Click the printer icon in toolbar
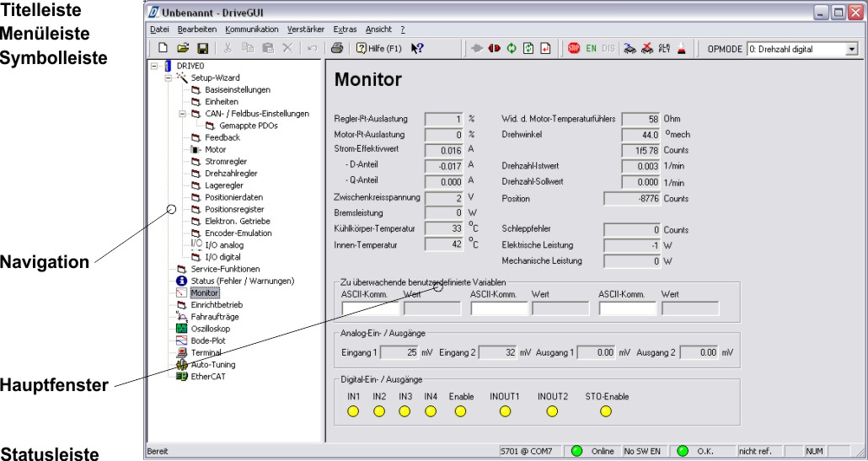 (x=336, y=49)
